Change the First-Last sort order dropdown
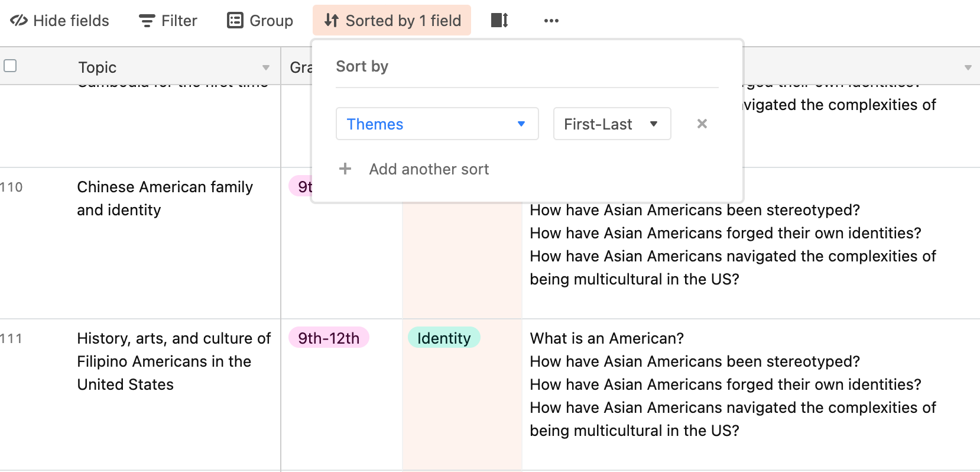The width and height of the screenshot is (980, 472). [612, 124]
